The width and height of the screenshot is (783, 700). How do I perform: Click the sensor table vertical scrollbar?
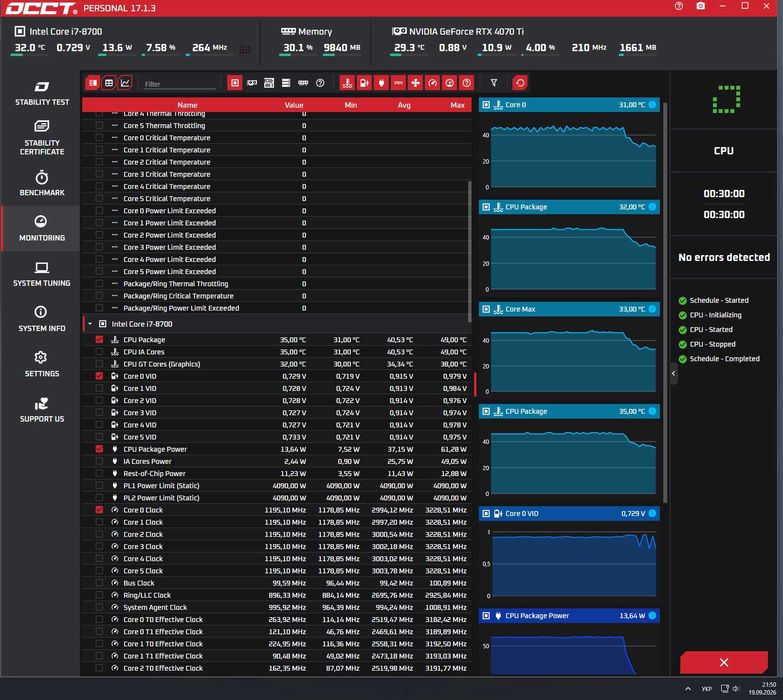[x=469, y=252]
